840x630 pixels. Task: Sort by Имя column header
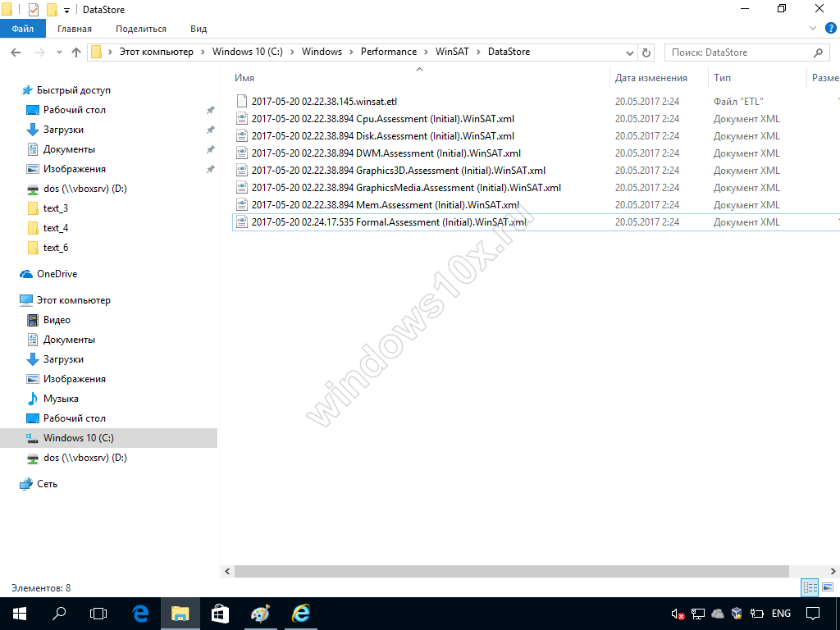(244, 78)
